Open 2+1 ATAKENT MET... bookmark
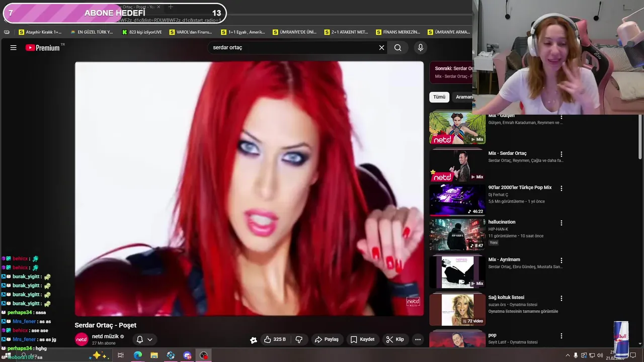644x362 pixels. pyautogui.click(x=346, y=32)
